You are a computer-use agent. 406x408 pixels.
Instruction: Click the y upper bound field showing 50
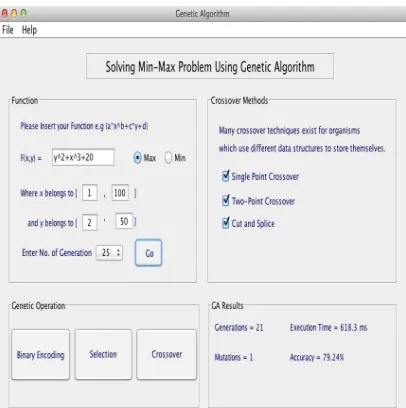124,221
